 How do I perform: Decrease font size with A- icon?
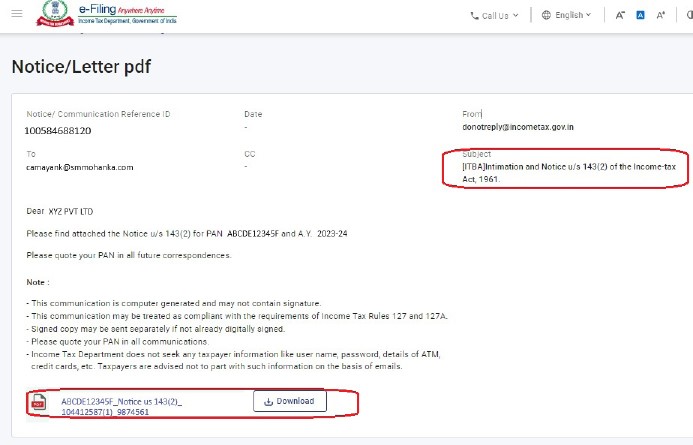tap(620, 15)
